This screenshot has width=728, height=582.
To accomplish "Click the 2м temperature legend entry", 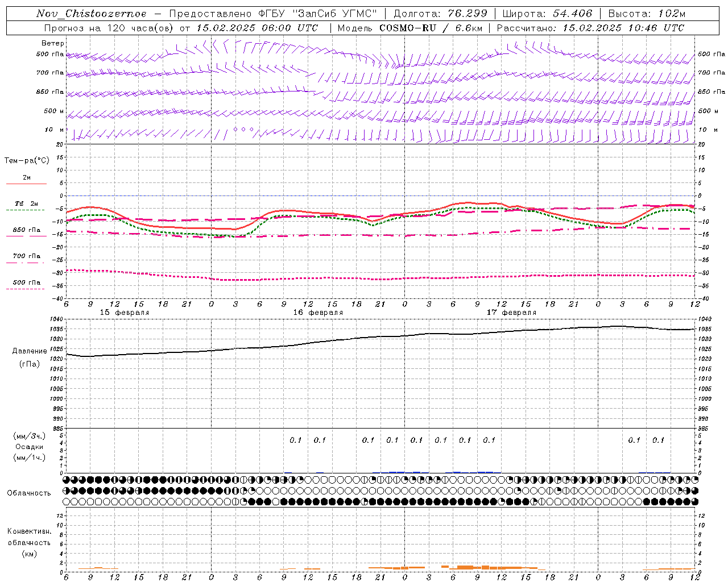I will [x=27, y=177].
